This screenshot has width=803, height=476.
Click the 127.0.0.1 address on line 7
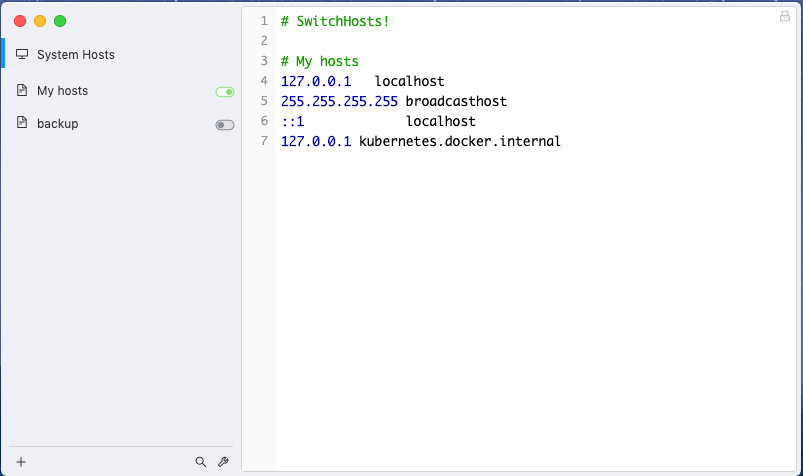click(316, 141)
